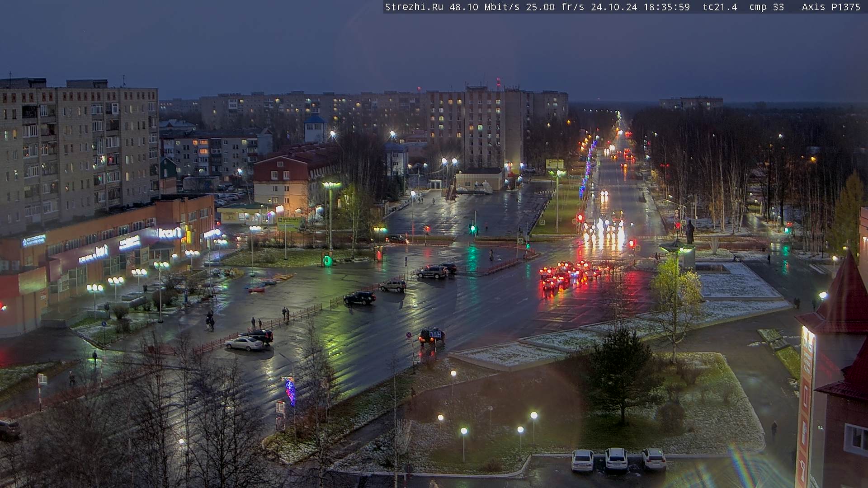Click the Strezhi.Ru overlay text
Screen dimensions: 868x488
414,7
